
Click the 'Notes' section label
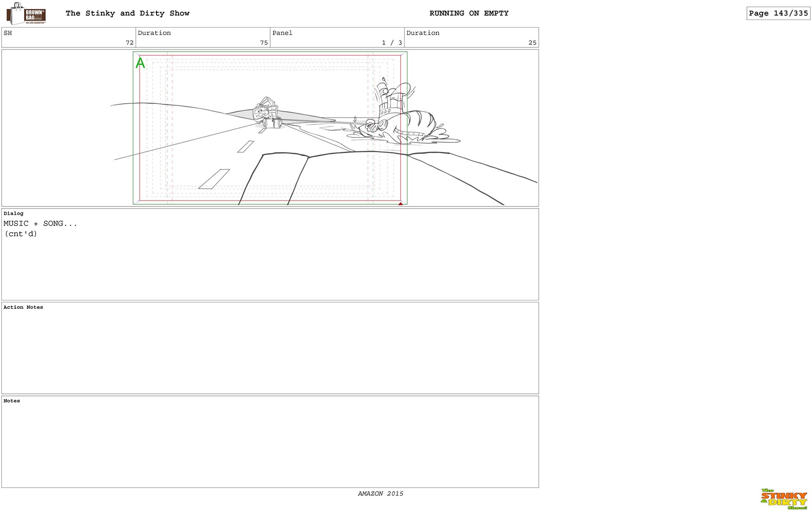coord(12,401)
